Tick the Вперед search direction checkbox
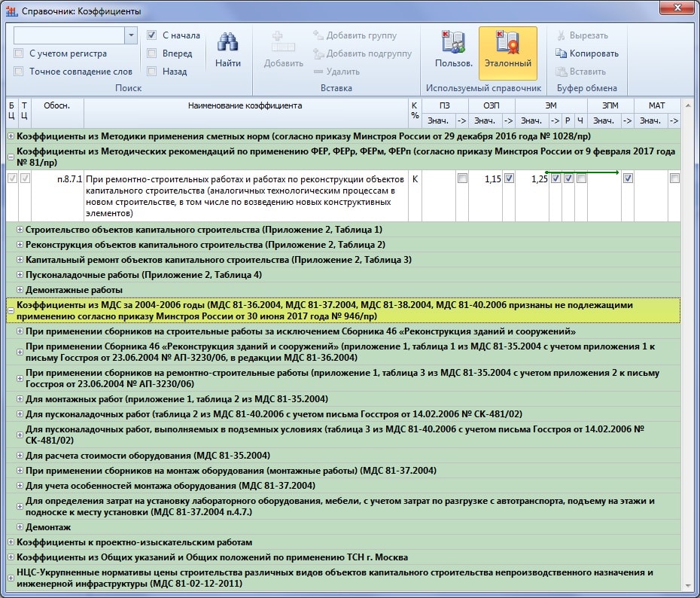Viewport: 700px width, 598px height. click(152, 53)
